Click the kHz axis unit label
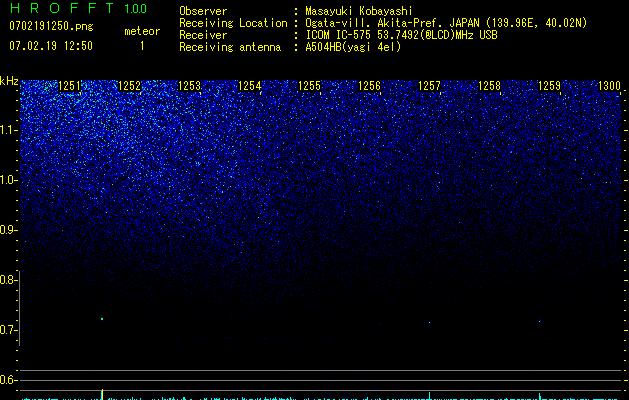This screenshot has width=629, height=400. (x=9, y=81)
